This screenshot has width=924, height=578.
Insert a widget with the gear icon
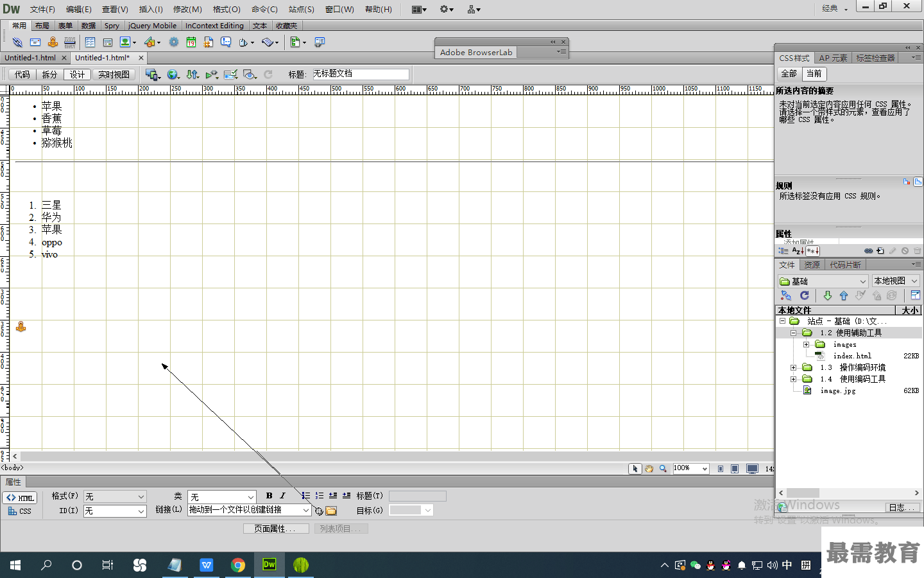pos(174,42)
